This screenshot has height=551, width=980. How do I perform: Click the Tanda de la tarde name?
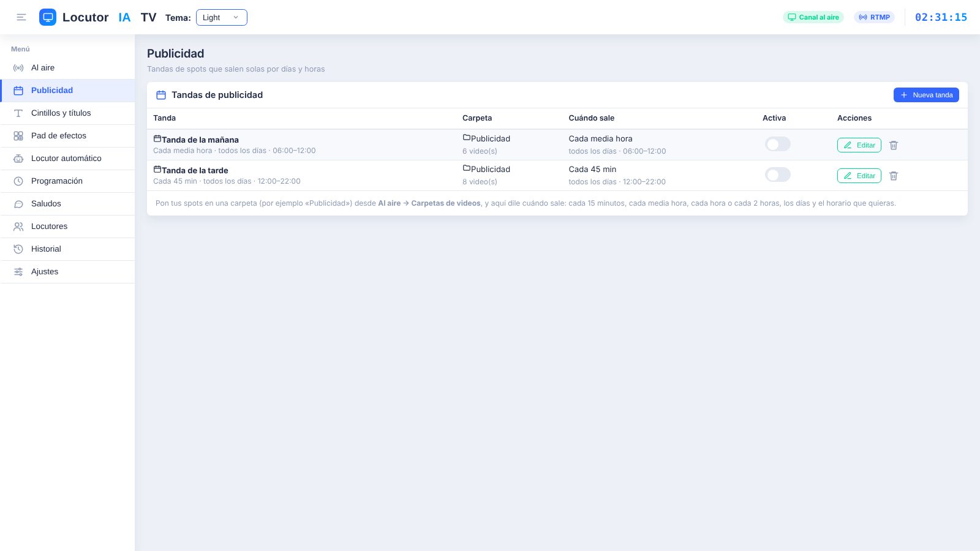[x=195, y=170]
